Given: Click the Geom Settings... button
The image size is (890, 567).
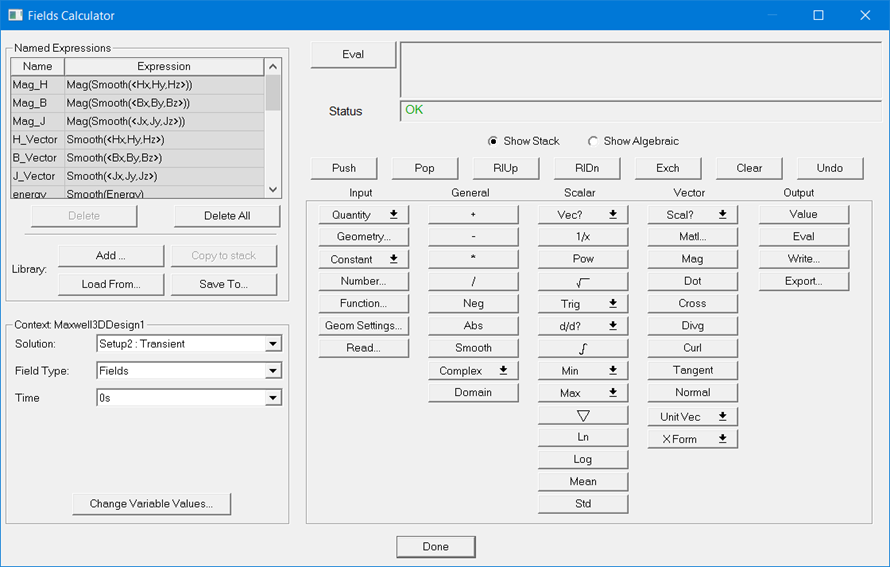Looking at the screenshot, I should (x=363, y=326).
